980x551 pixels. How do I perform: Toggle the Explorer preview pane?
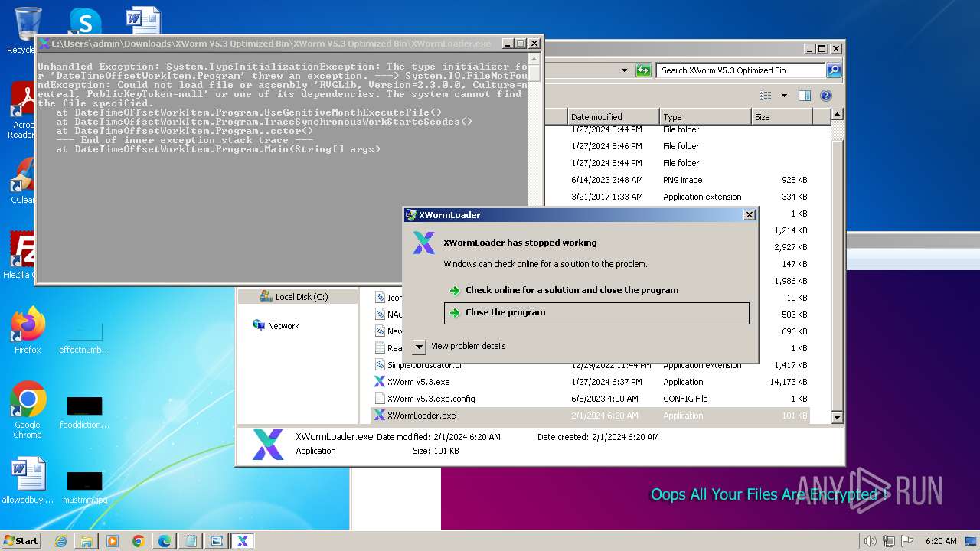(x=804, y=96)
